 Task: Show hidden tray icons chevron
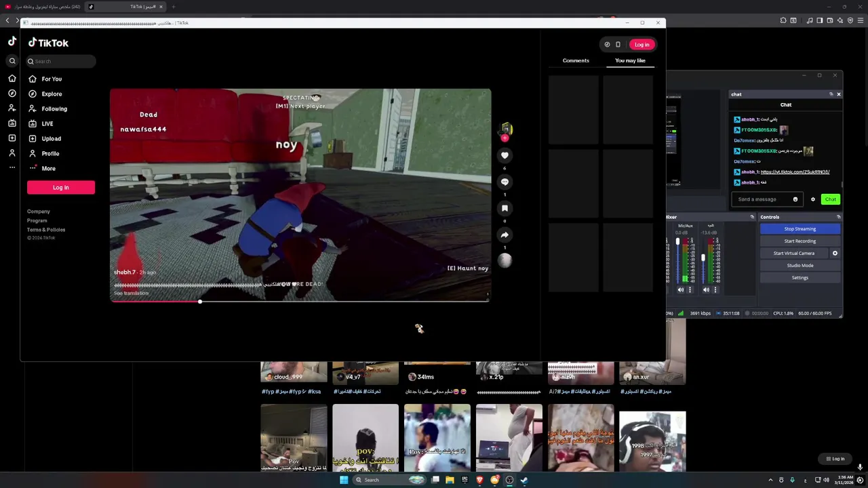770,480
